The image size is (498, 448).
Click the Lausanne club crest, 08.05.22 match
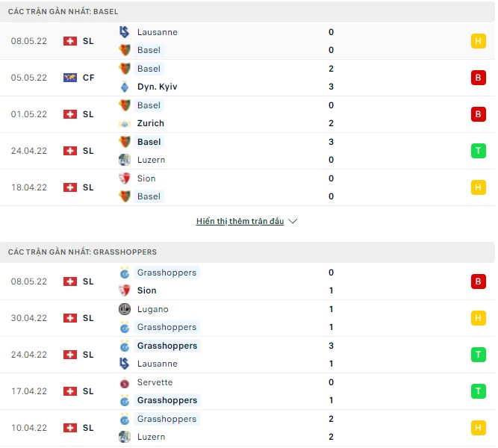(x=125, y=32)
